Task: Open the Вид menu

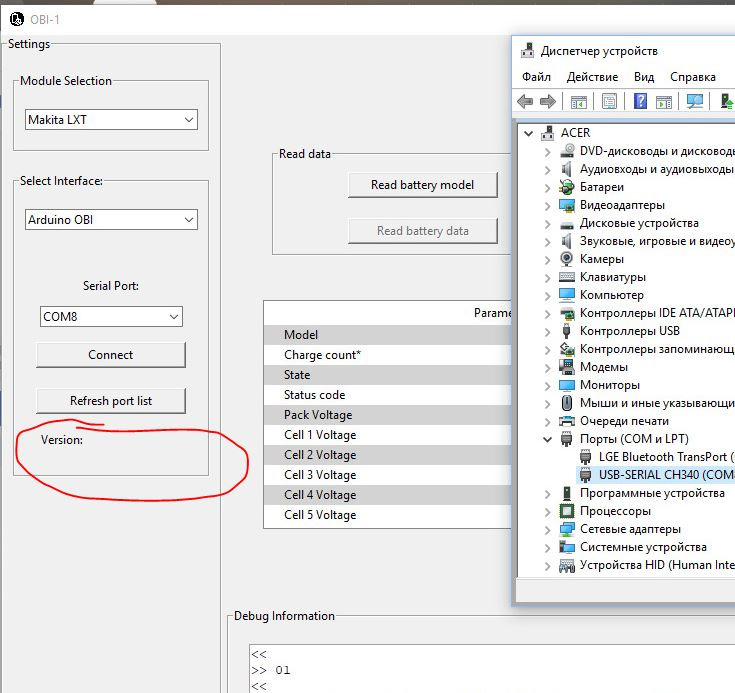Action: pyautogui.click(x=644, y=77)
